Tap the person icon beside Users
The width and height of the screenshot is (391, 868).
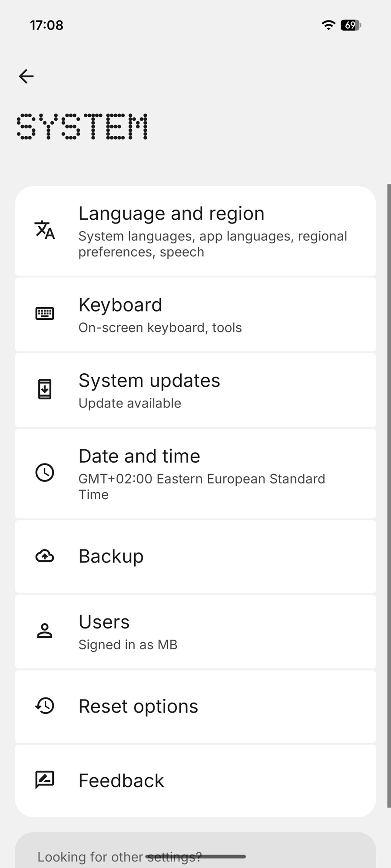pyautogui.click(x=45, y=631)
